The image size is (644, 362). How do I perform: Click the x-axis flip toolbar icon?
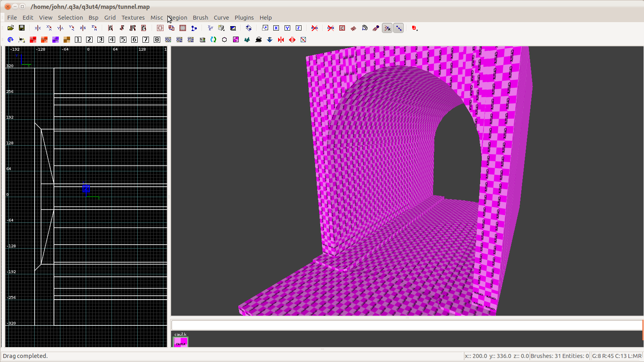tap(38, 28)
